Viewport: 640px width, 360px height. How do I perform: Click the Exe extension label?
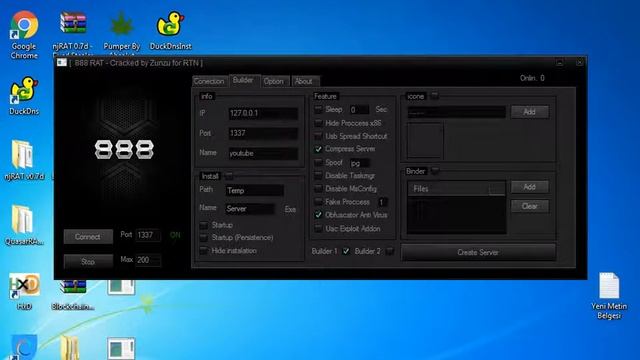(x=290, y=209)
